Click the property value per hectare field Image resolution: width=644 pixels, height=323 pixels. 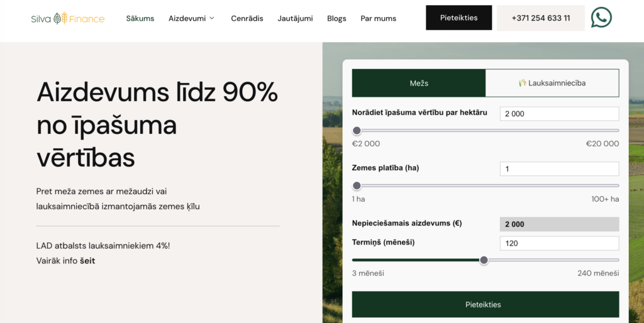pyautogui.click(x=559, y=114)
